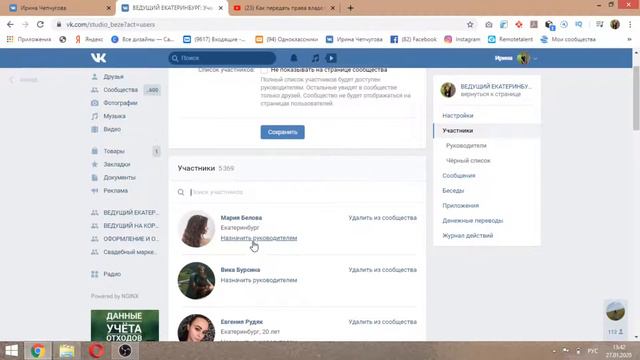640x360 pixels.
Task: Open Blacklist in the community menu
Action: tap(468, 161)
